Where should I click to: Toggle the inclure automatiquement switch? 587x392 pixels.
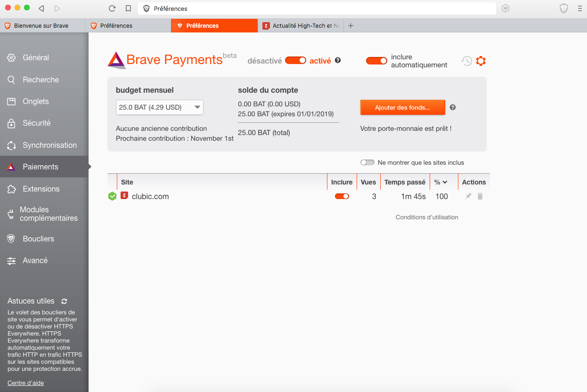(x=376, y=60)
